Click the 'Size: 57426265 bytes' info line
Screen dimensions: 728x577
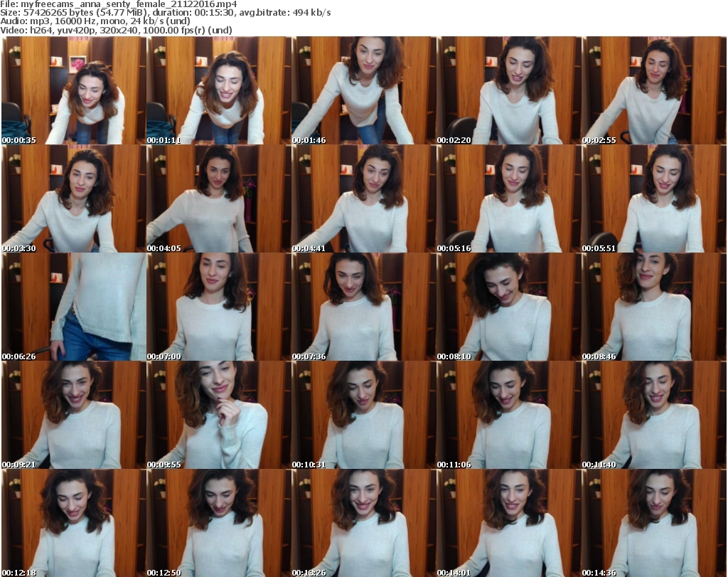[x=165, y=13]
